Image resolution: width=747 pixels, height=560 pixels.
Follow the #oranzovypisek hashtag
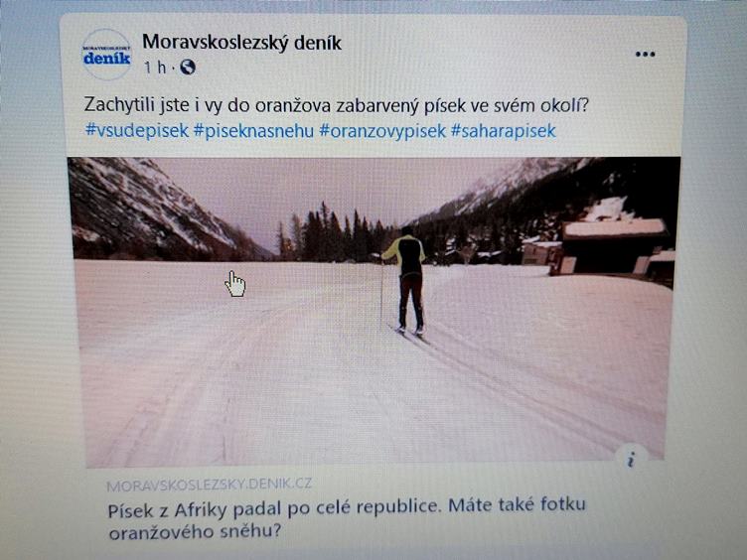coord(382,130)
